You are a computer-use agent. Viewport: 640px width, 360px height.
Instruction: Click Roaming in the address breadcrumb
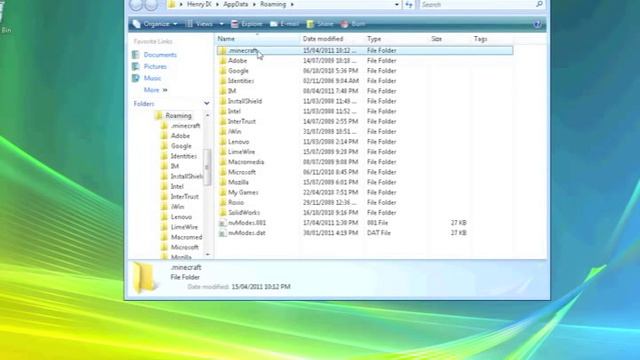(x=273, y=4)
